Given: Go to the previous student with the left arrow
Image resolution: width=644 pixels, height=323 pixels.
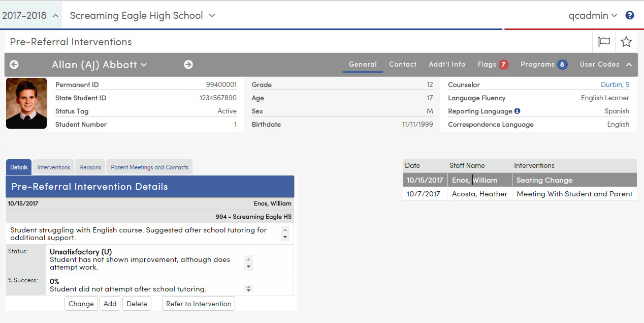Looking at the screenshot, I should pyautogui.click(x=14, y=65).
